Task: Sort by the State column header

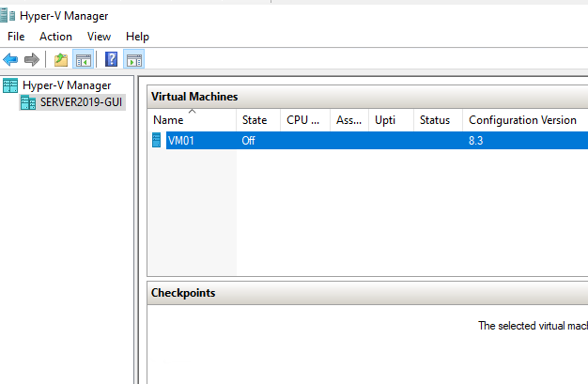Action: pos(258,120)
